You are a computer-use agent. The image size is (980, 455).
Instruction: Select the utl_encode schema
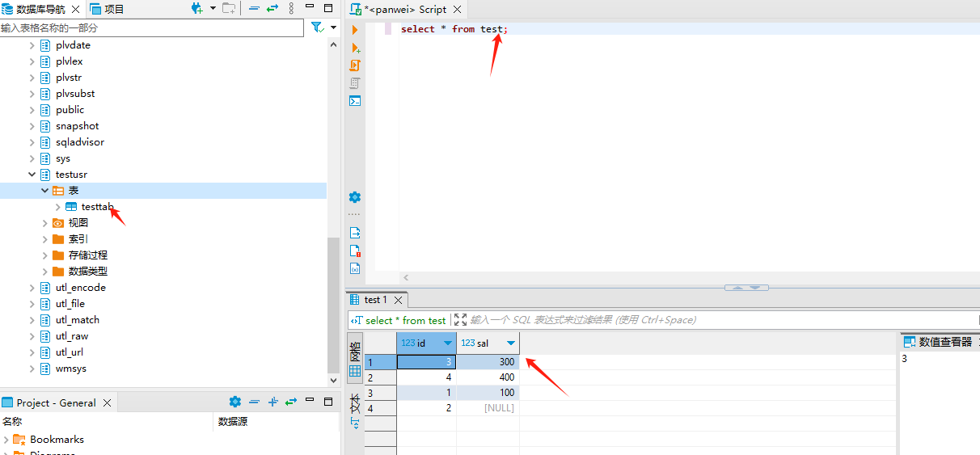[81, 288]
